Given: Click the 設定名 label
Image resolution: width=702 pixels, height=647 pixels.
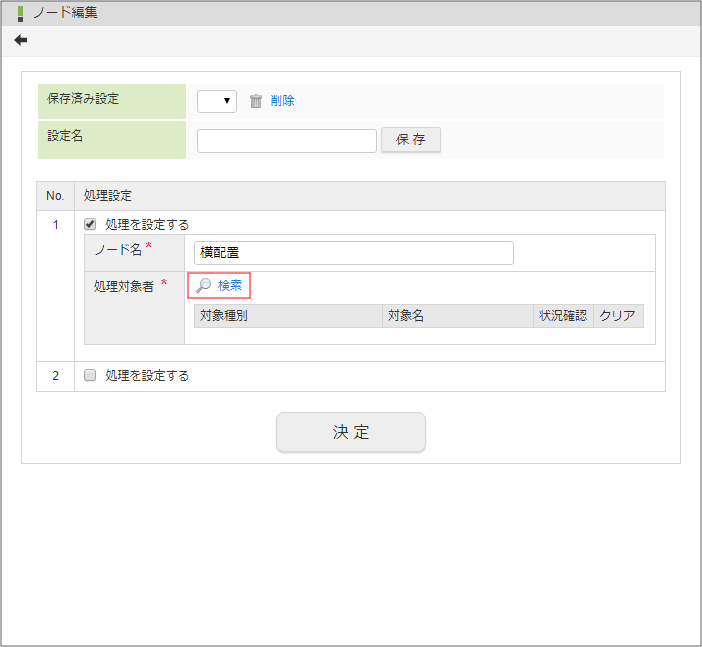Looking at the screenshot, I should pyautogui.click(x=65, y=136).
